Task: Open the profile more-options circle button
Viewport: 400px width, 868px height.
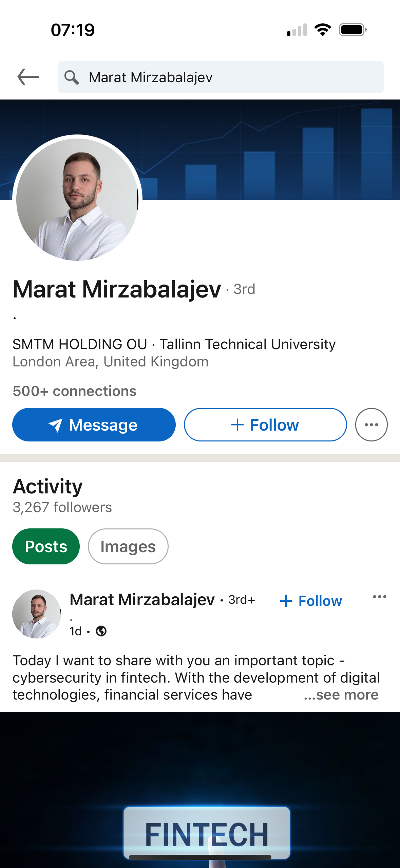Action: pyautogui.click(x=371, y=424)
